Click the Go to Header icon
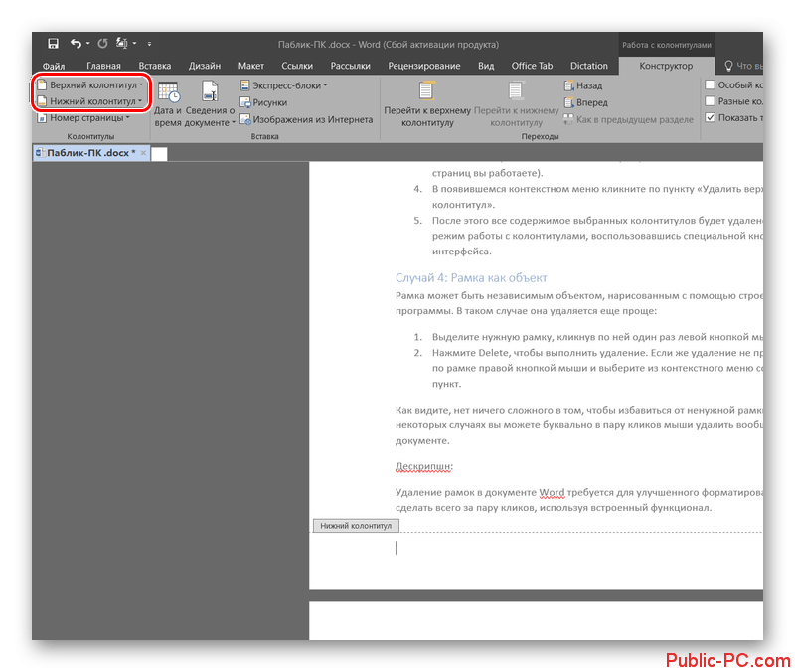 click(x=427, y=91)
